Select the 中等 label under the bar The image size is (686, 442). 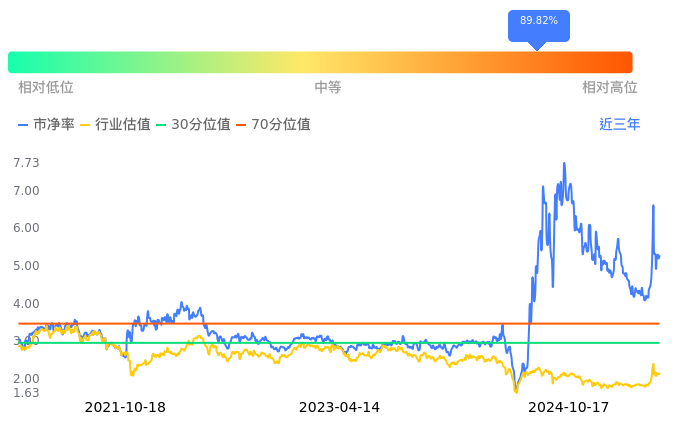click(328, 88)
